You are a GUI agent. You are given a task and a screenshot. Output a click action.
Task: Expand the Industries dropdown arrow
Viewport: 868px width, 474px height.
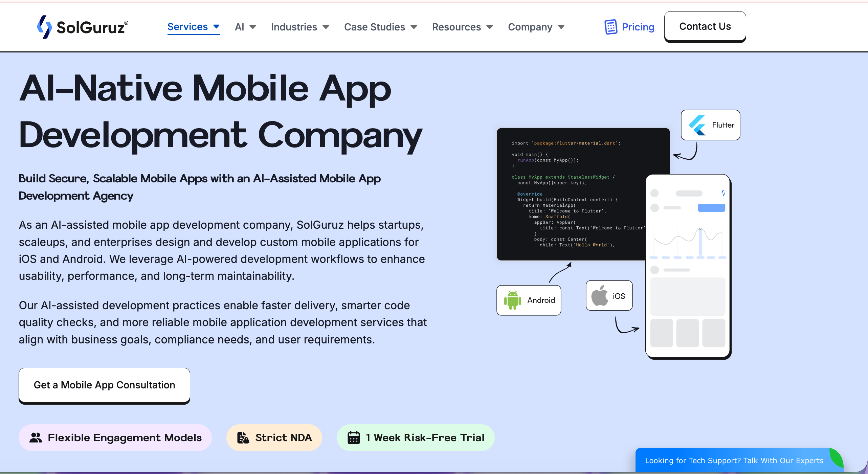[x=326, y=27]
